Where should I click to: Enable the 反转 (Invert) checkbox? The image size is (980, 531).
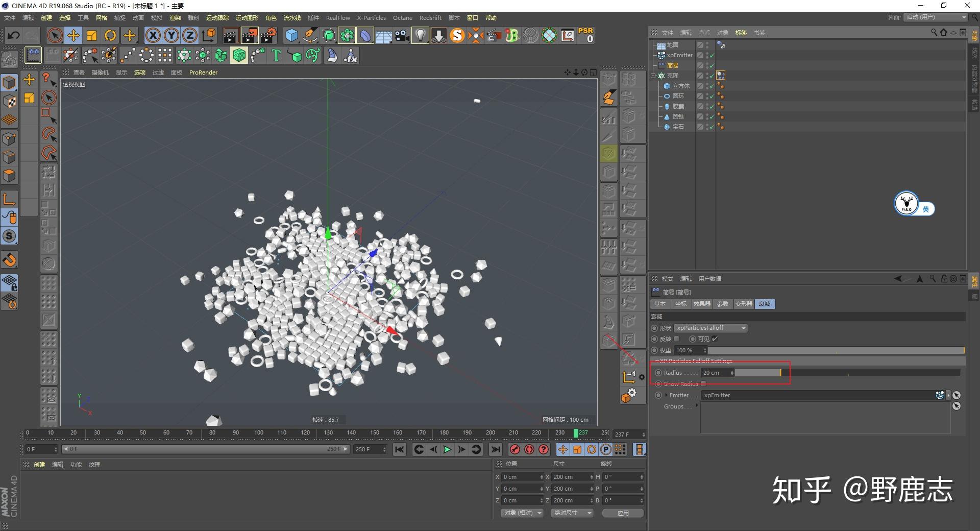pyautogui.click(x=677, y=339)
